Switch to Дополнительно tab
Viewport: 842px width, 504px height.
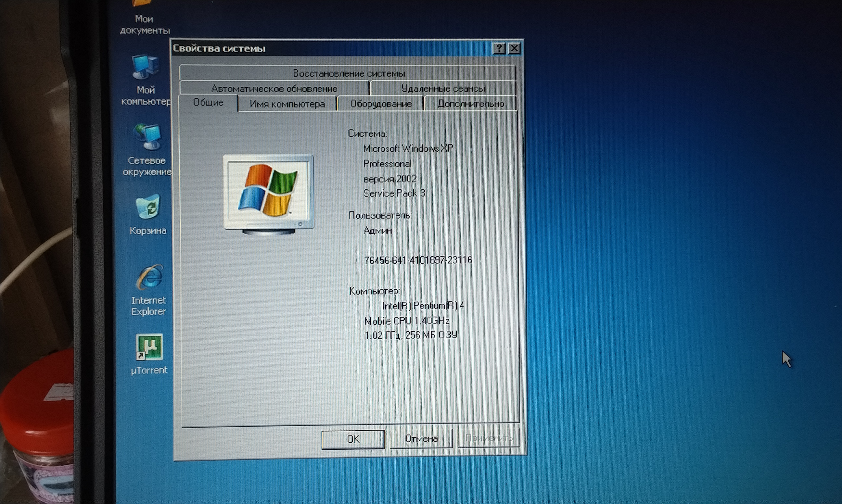(470, 104)
